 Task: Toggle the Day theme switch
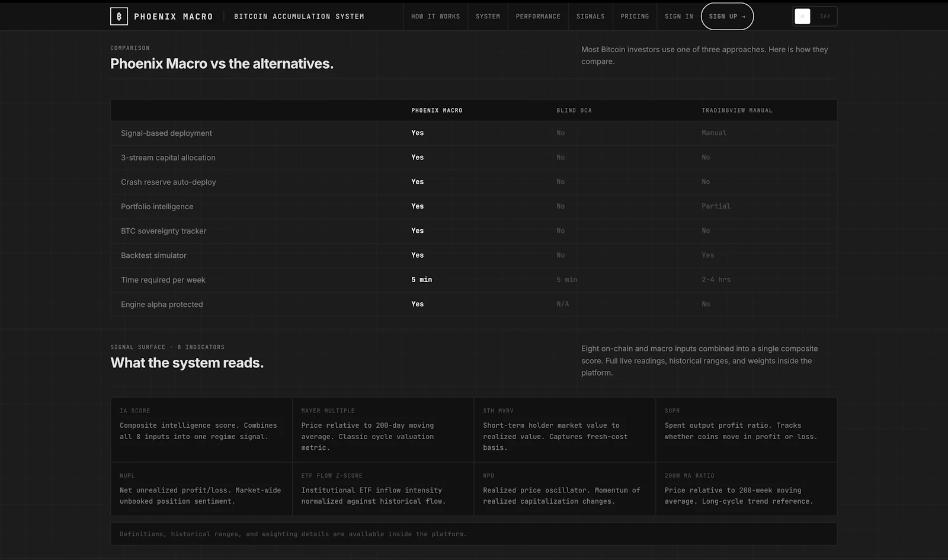pyautogui.click(x=815, y=17)
